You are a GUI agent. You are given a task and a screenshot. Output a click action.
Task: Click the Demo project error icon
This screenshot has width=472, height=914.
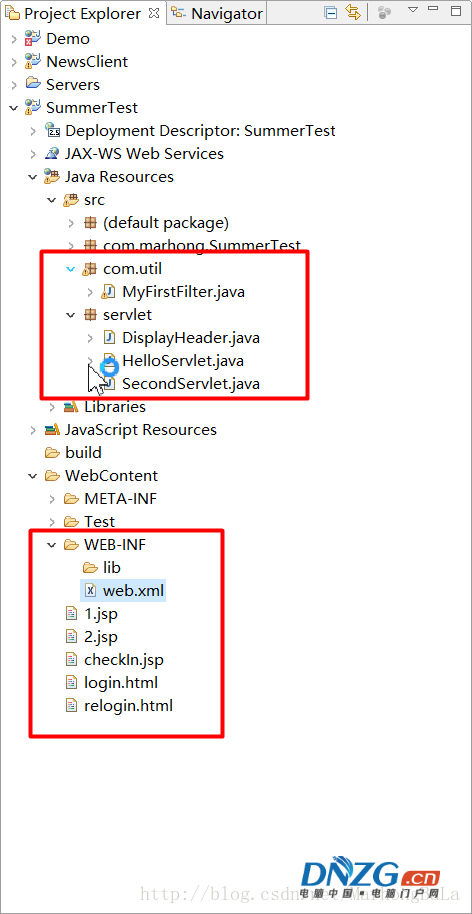point(32,39)
